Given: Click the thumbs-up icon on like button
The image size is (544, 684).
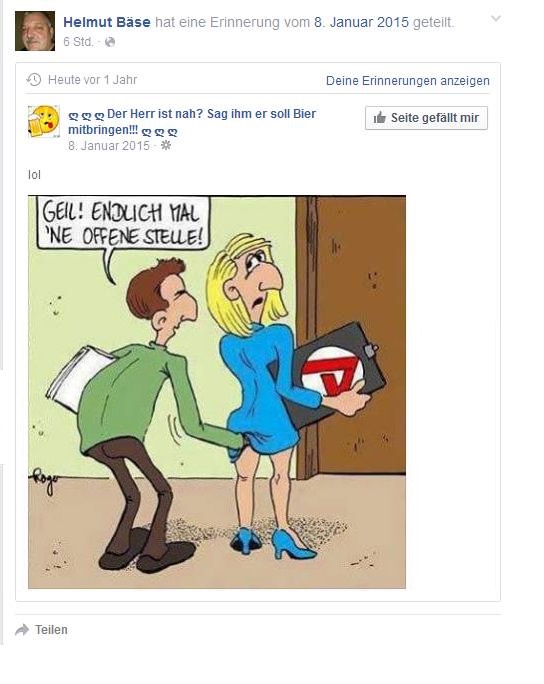Looking at the screenshot, I should click(380, 117).
